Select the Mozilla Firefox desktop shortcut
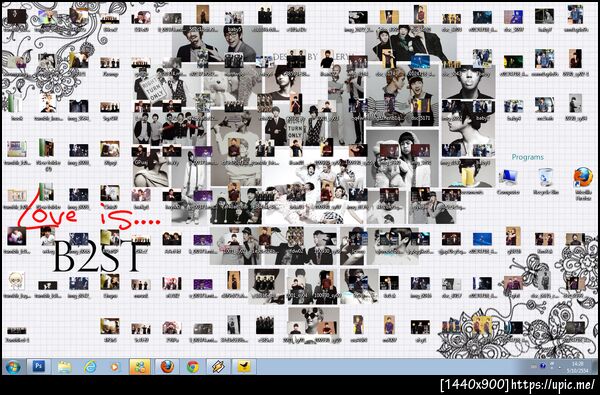Screen dimensions: 600x395 (583, 183)
